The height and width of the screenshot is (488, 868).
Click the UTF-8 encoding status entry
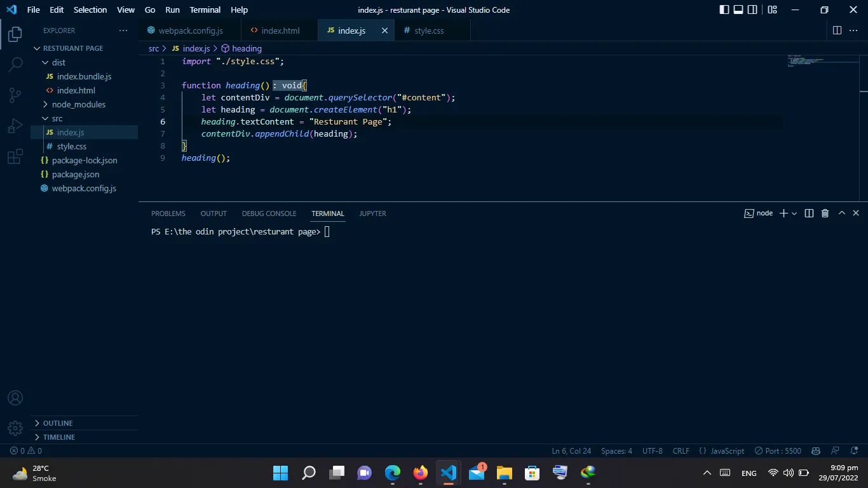point(653,451)
